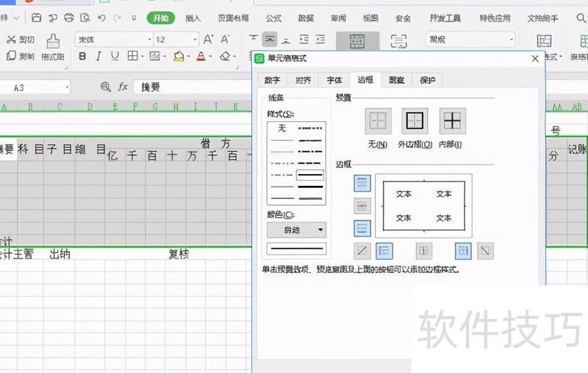Click the italic I formatting icon
Image resolution: width=588 pixels, height=373 pixels.
coord(98,56)
